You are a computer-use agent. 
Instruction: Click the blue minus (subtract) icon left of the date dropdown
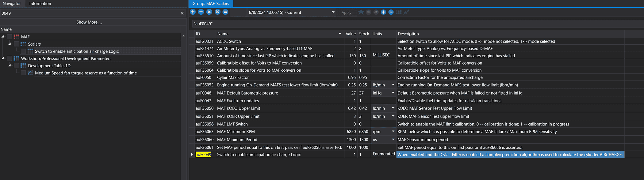201,12
